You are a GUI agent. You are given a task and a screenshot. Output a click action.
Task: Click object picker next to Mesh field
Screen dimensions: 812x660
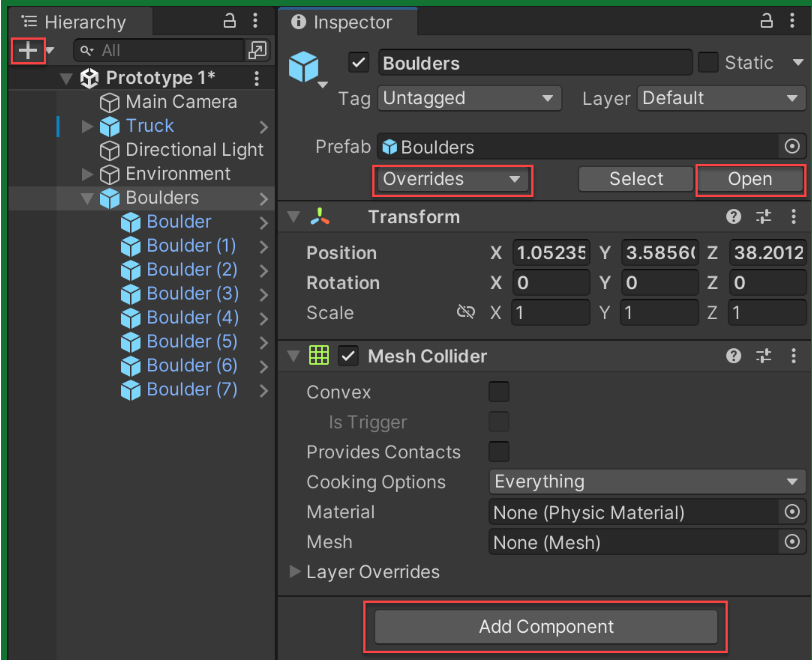[x=792, y=542]
